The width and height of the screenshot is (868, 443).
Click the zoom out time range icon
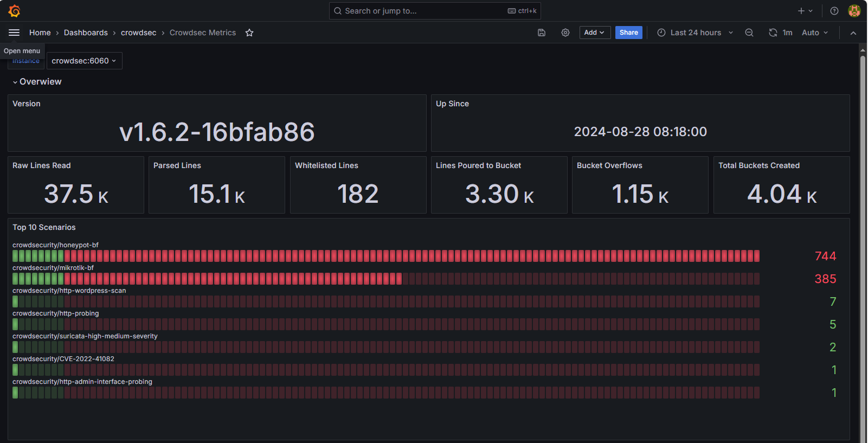click(749, 33)
